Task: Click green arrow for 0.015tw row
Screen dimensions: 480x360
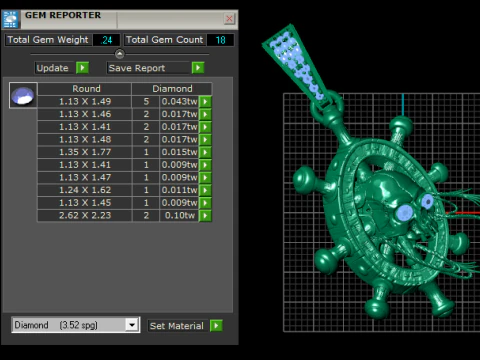Action: coord(205,152)
